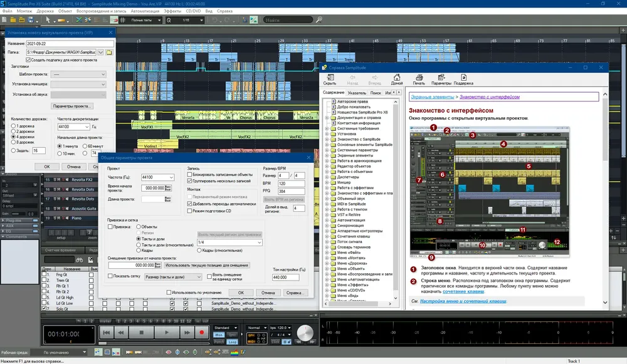The width and height of the screenshot is (627, 364).
Task: Follow the keyboard shortcuts hyperlink in help text
Action: point(463,292)
